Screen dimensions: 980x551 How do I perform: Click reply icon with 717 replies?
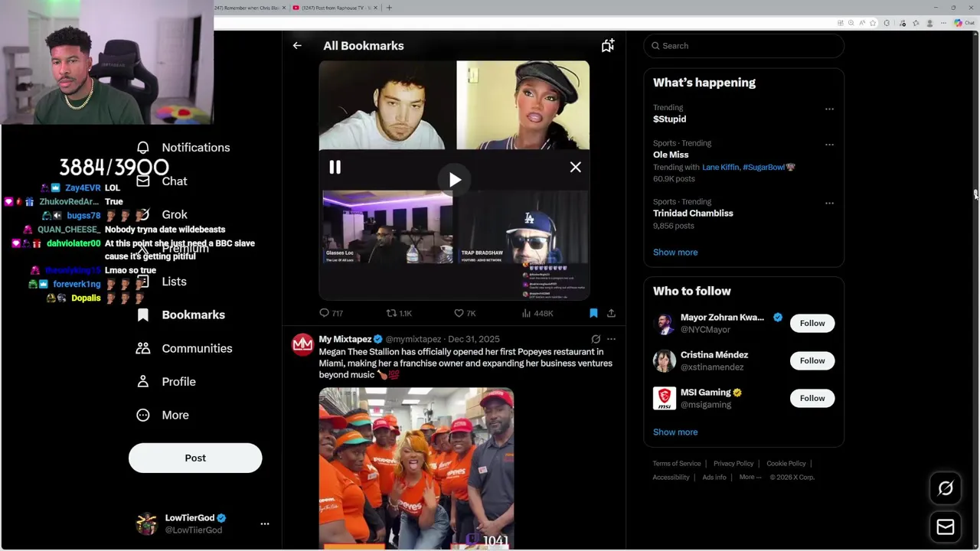pos(324,313)
